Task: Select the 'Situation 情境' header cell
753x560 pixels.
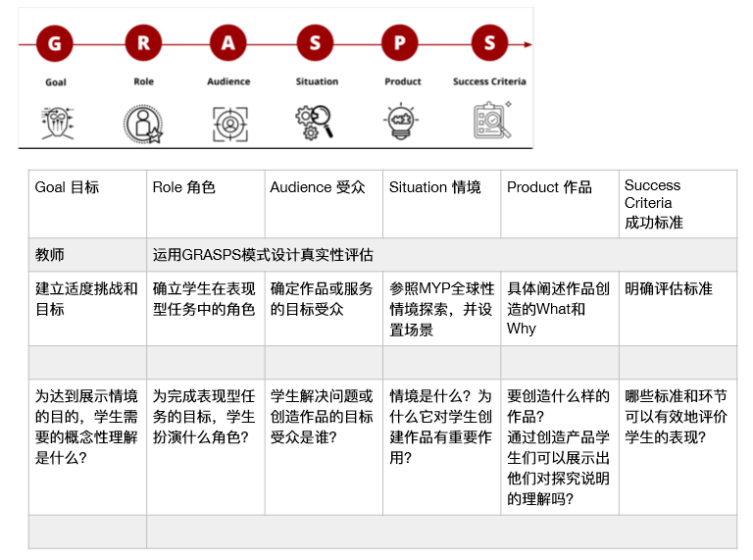Action: click(442, 204)
